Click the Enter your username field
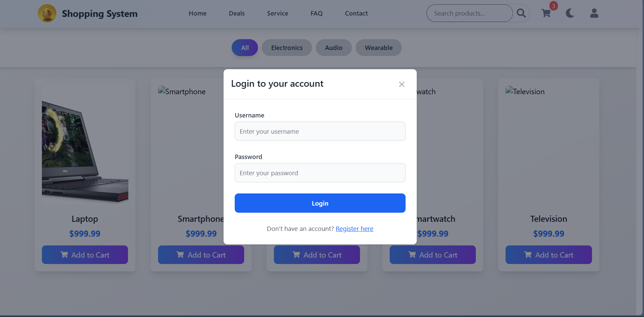 tap(319, 131)
